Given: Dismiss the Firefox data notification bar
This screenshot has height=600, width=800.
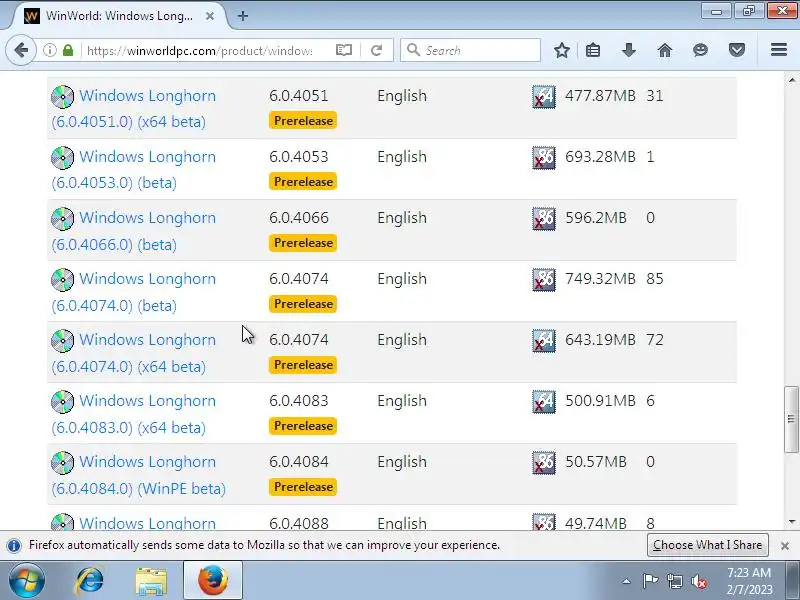Looking at the screenshot, I should pyautogui.click(x=785, y=545).
